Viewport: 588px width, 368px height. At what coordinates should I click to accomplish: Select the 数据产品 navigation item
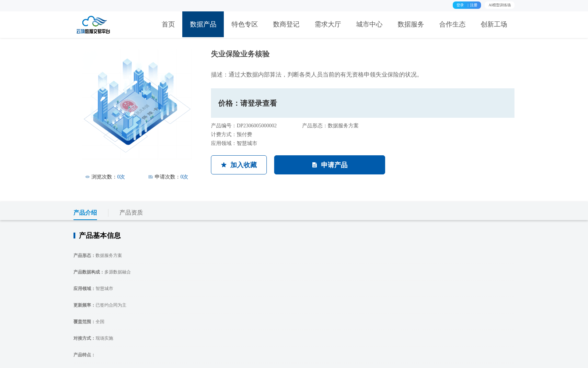click(x=203, y=24)
